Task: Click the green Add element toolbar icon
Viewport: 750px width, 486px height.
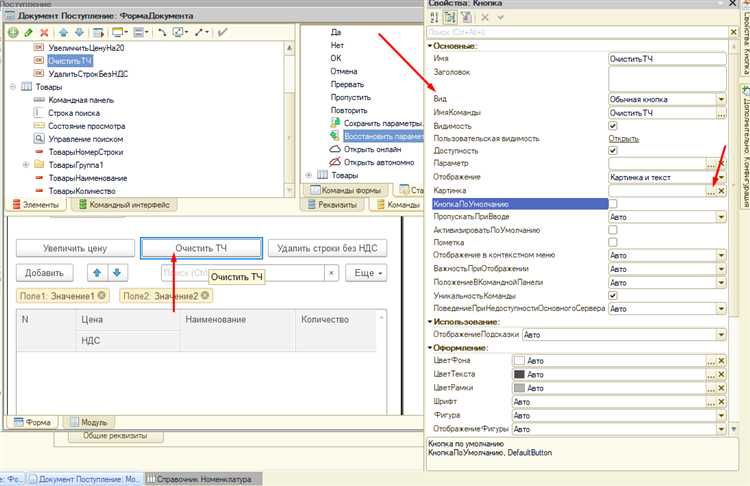Action: pyautogui.click(x=13, y=33)
